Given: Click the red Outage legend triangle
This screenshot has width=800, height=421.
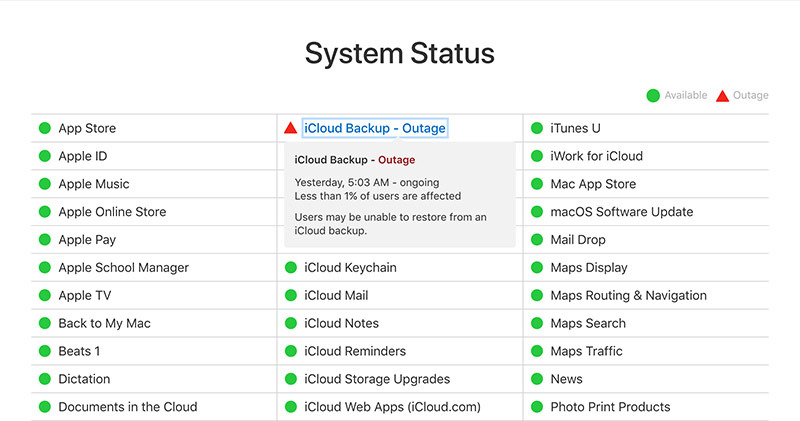Looking at the screenshot, I should pos(722,95).
